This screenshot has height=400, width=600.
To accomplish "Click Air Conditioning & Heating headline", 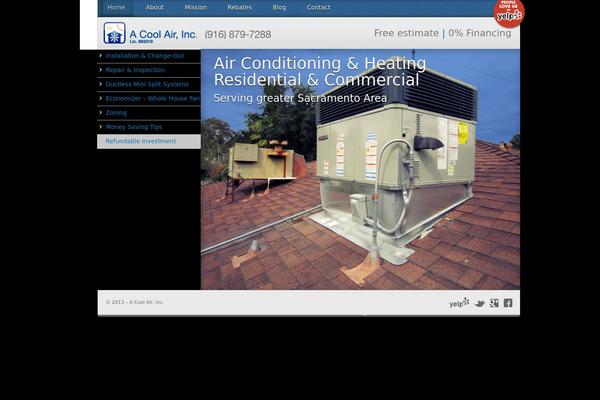I will [320, 64].
